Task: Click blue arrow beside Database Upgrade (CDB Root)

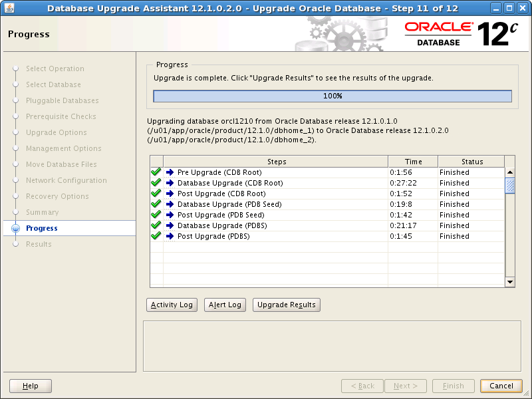Action: coord(170,183)
